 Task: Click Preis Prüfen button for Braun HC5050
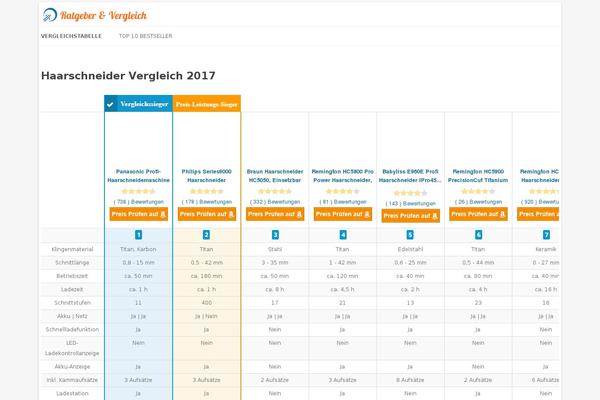(x=275, y=214)
